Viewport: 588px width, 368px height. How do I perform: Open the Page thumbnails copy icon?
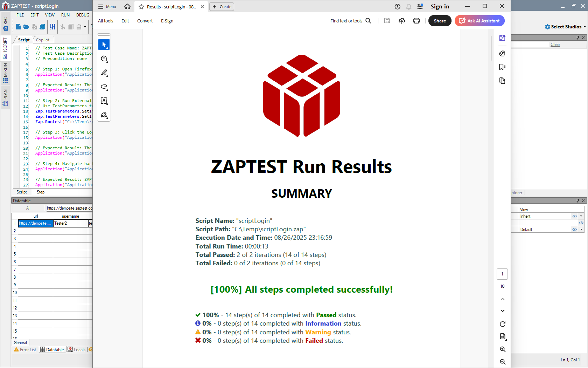click(x=502, y=81)
